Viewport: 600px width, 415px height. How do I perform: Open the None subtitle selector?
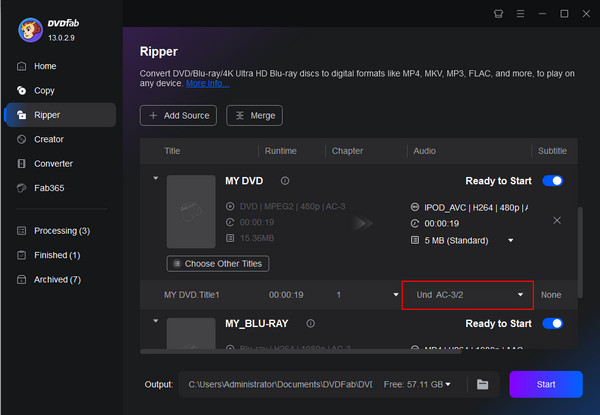click(551, 295)
